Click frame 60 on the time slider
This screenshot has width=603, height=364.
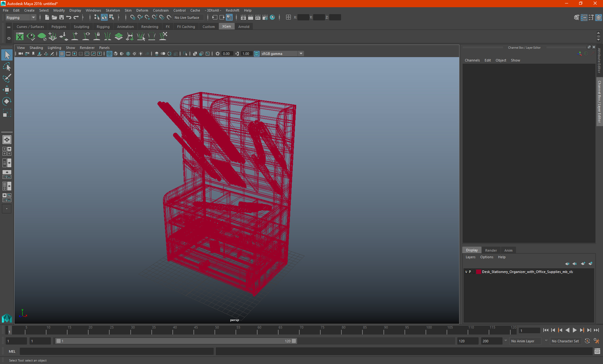pos(258,330)
